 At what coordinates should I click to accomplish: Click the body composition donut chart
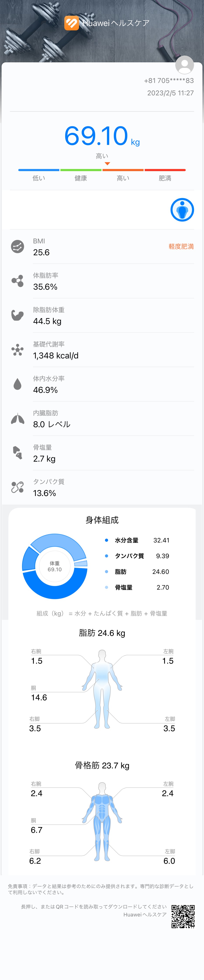pyautogui.click(x=55, y=566)
